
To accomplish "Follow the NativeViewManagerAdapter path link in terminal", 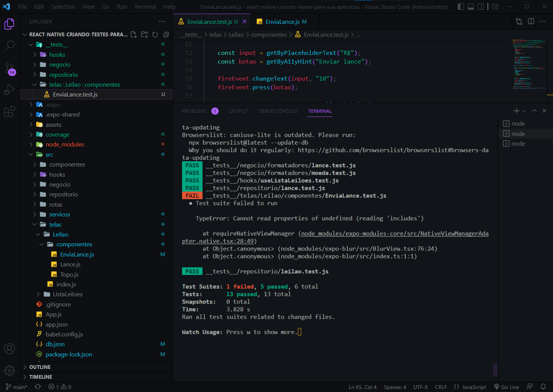I will coord(395,233).
